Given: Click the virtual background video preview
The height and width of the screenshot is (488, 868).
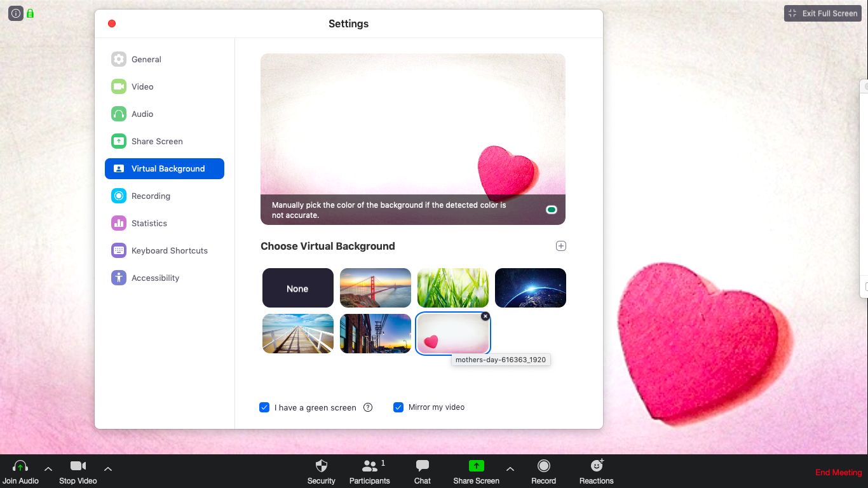Looking at the screenshot, I should pos(413,139).
